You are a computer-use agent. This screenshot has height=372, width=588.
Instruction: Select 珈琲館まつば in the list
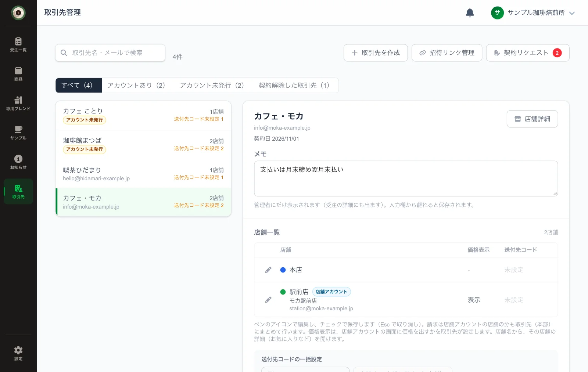point(143,145)
